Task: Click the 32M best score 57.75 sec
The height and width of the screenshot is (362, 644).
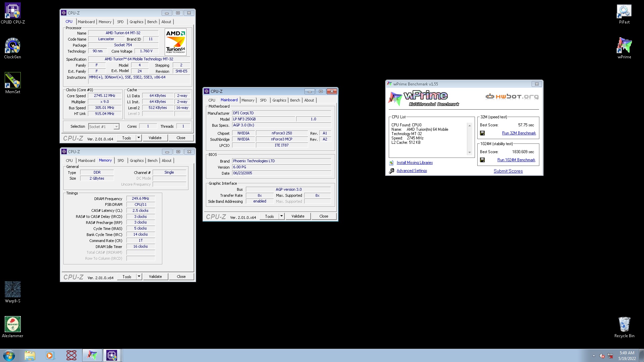Action: (526, 125)
